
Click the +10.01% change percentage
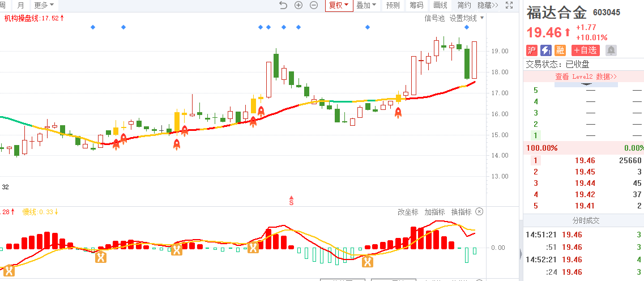(592, 37)
